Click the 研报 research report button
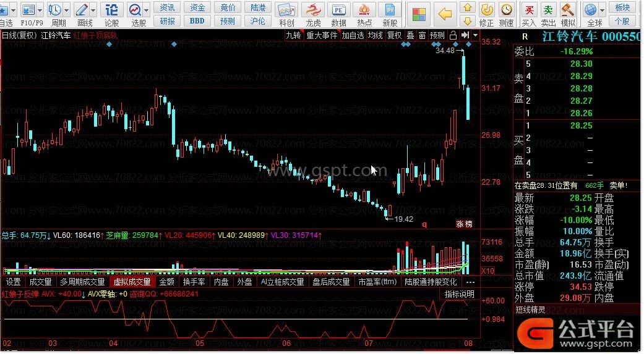The width and height of the screenshot is (644, 354). [167, 20]
